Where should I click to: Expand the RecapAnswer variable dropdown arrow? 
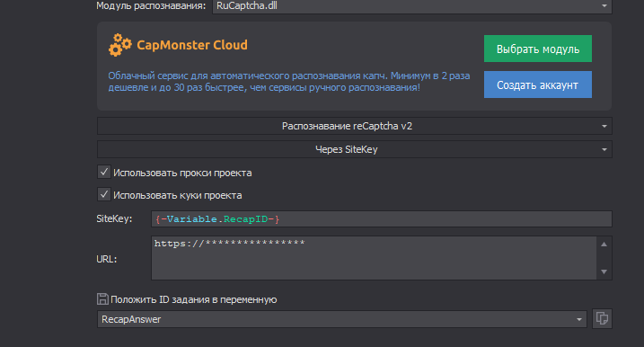pyautogui.click(x=578, y=319)
